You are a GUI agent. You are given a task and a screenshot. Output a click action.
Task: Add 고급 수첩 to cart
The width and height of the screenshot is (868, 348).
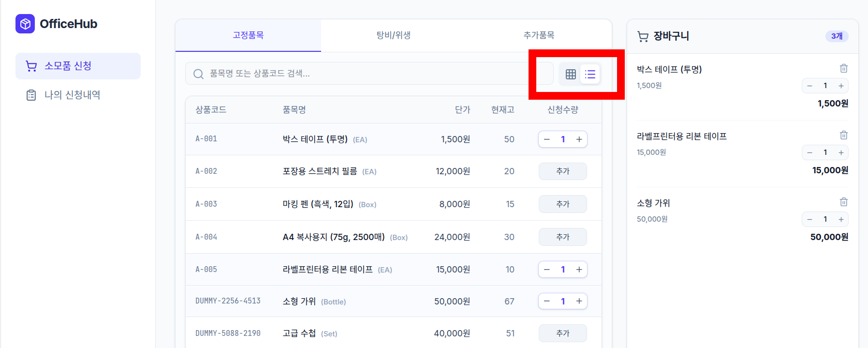563,333
